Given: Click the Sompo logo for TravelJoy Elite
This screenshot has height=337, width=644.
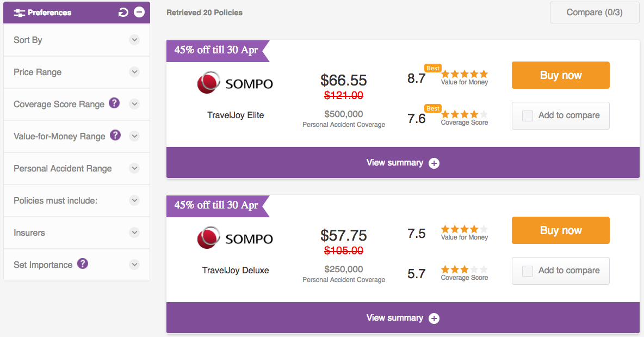Looking at the screenshot, I should point(235,83).
